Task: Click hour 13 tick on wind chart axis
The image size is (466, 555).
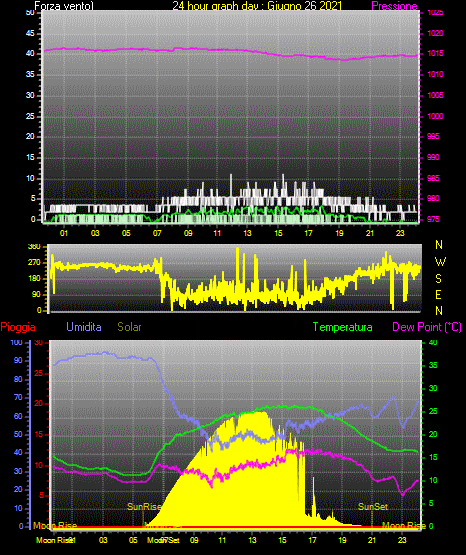Action: click(247, 233)
